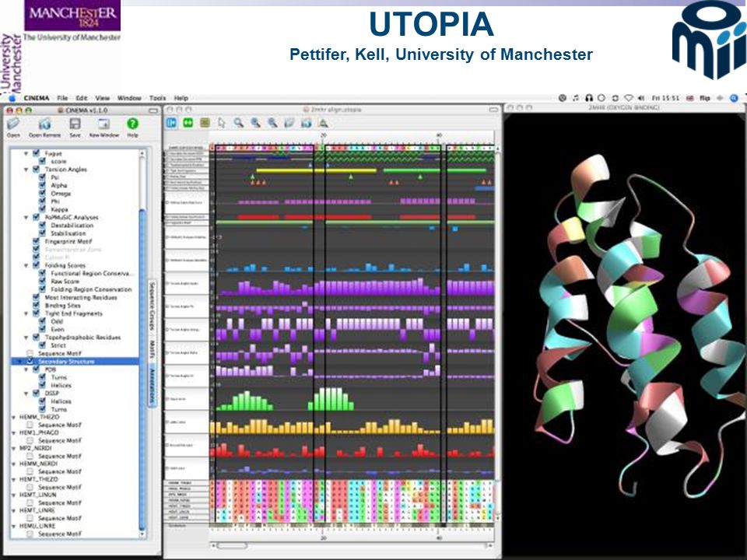Uncheck the Torsion Angles checkbox
Screen dimensions: 747x560
(x=37, y=169)
